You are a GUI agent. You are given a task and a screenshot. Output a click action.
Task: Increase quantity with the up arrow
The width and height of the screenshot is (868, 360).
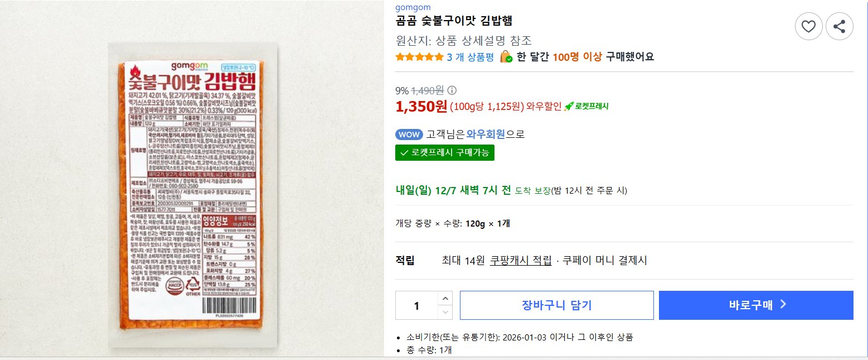point(444,298)
